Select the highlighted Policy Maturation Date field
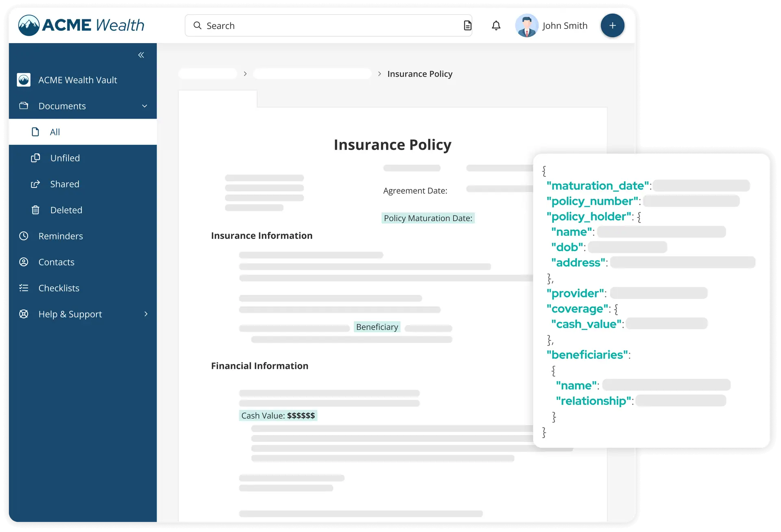Image resolution: width=781 pixels, height=532 pixels. coord(428,218)
